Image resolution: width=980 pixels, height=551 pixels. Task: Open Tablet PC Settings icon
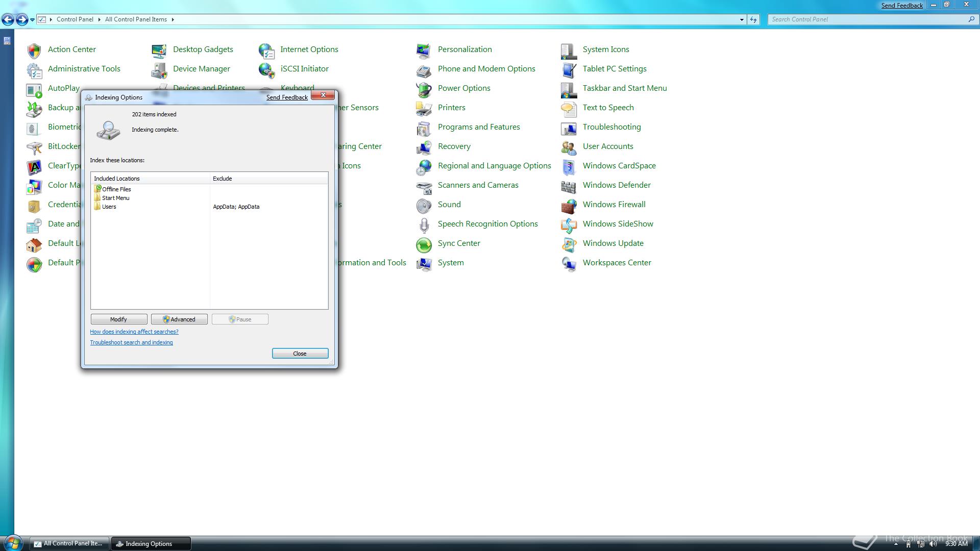[x=569, y=69]
